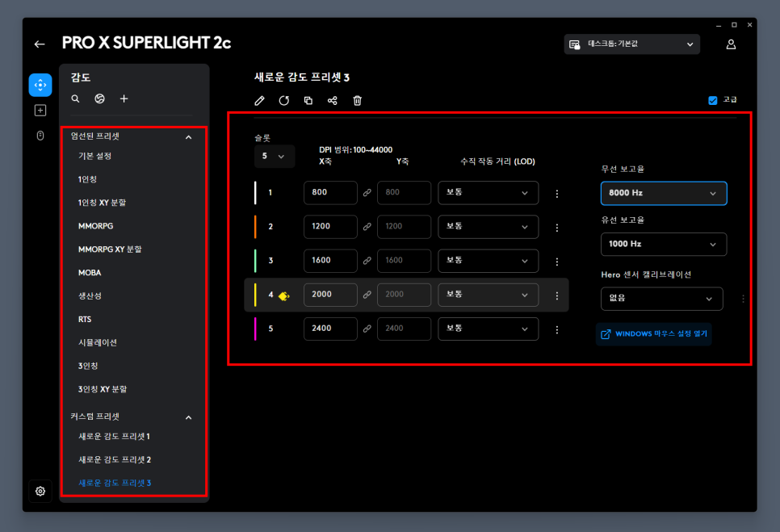The width and height of the screenshot is (780, 532).
Task: Unlink X and Y axes for 800 DPI row
Action: (x=367, y=193)
